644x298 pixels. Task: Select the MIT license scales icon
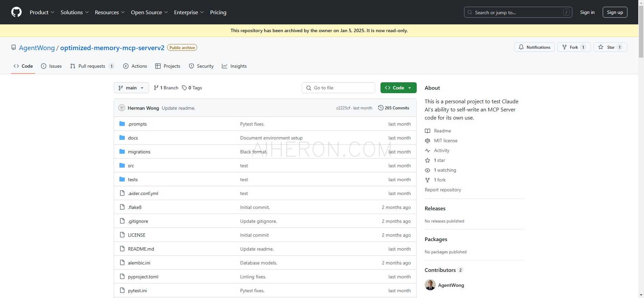point(428,141)
